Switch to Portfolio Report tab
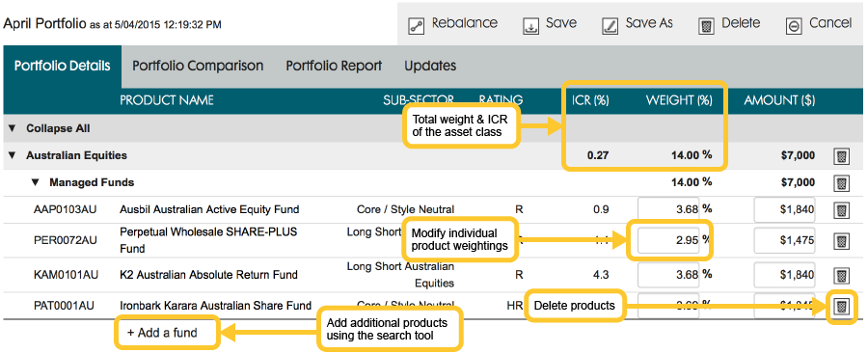The image size is (868, 353). [x=334, y=67]
